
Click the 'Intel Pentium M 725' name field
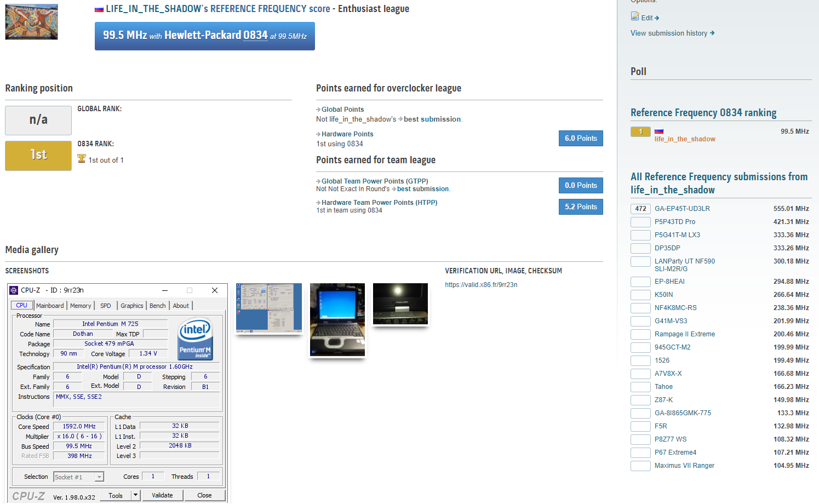111,324
